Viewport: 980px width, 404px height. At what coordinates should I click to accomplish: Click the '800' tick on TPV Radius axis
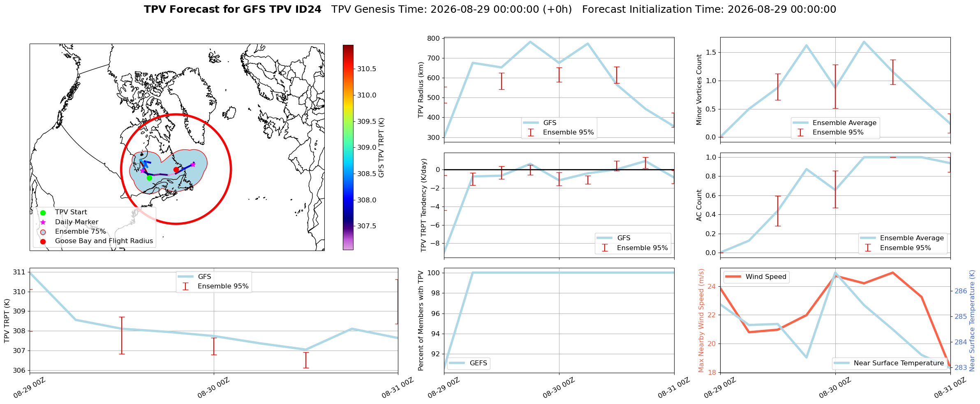coord(434,39)
